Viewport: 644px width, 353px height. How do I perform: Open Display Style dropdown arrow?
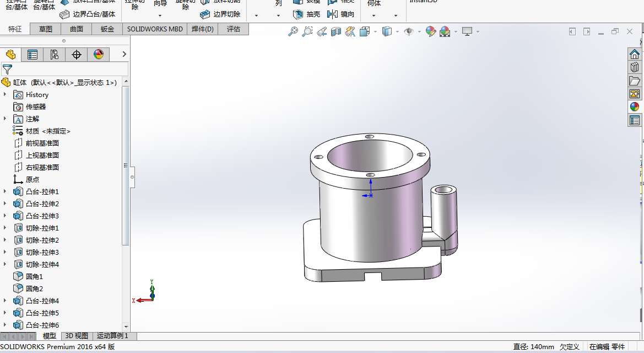point(398,31)
